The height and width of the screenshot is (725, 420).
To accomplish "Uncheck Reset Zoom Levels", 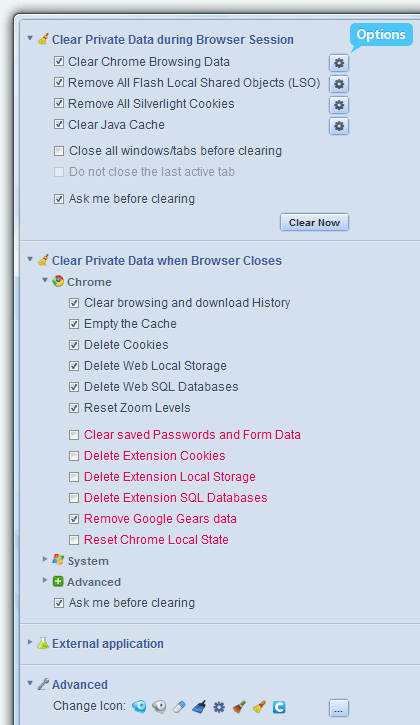I will (x=74, y=408).
